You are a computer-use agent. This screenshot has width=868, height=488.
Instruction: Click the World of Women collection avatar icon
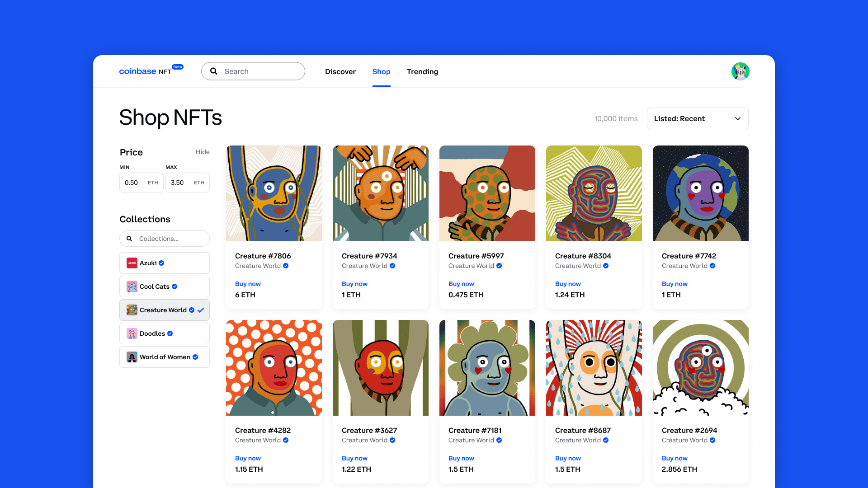click(x=132, y=357)
